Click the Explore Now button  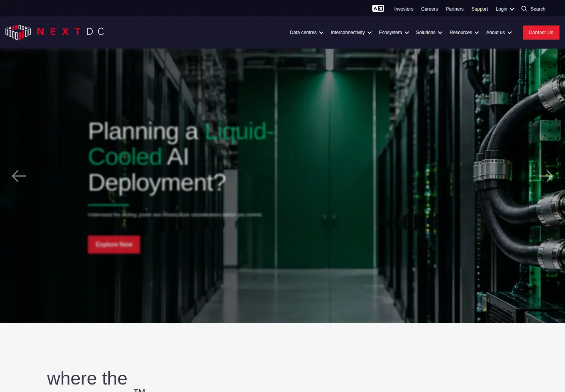(114, 244)
